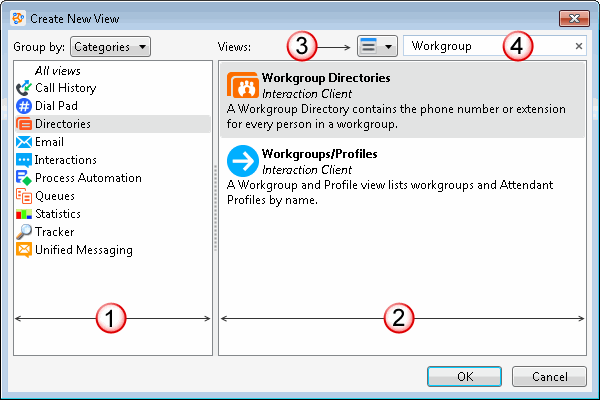This screenshot has height=400, width=600.
Task: Click the Queues category icon
Action: point(24,196)
